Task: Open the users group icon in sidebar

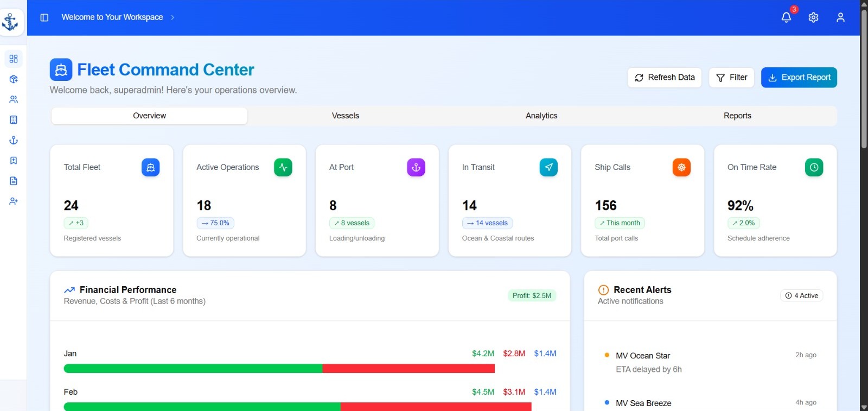Action: pos(14,99)
